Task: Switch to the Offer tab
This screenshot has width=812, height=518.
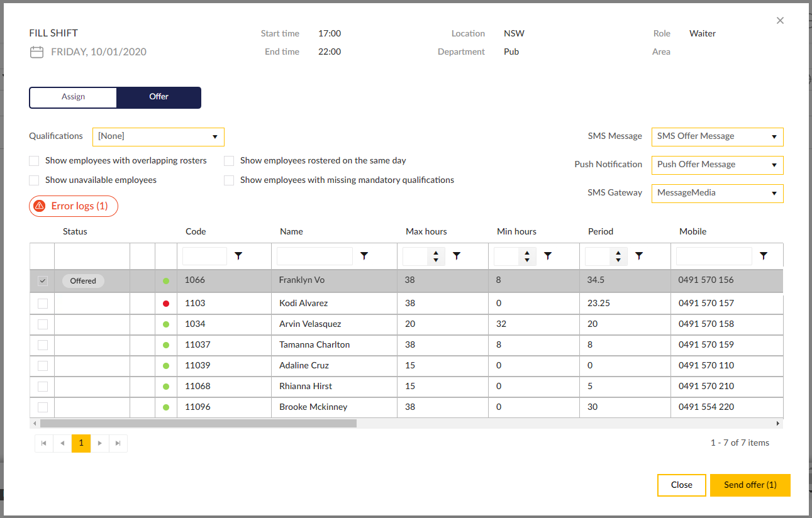Action: point(159,97)
